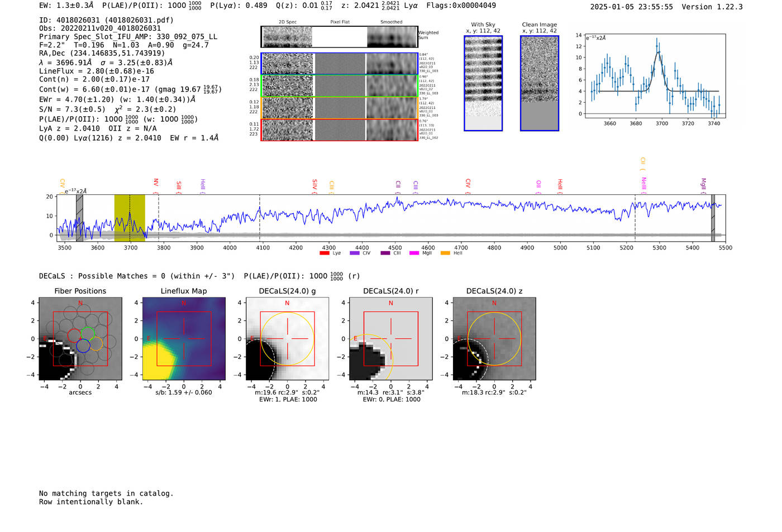782x532 pixels.
Task: Click the m:14.3 re:3.1" caption under DECaLS r
Action: [x=391, y=392]
